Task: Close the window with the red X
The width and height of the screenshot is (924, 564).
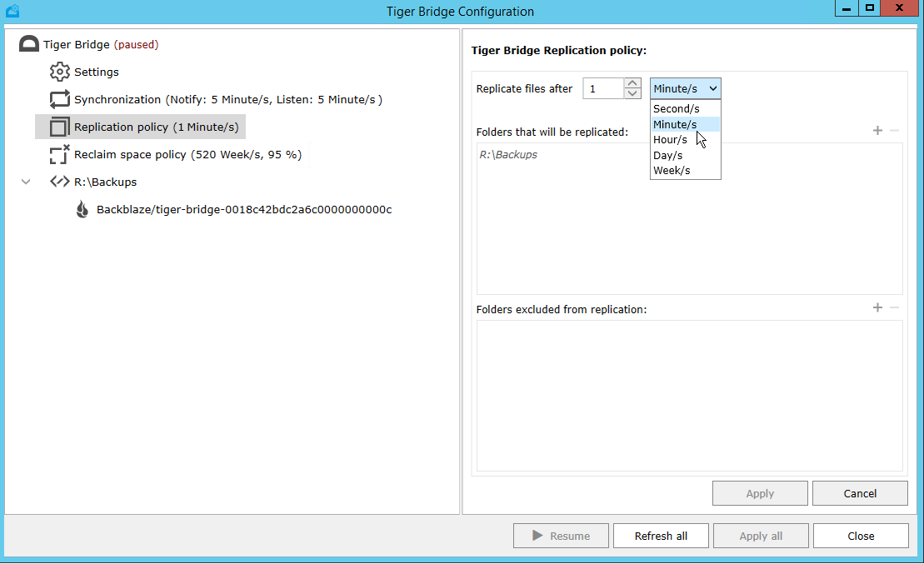Action: coord(899,8)
